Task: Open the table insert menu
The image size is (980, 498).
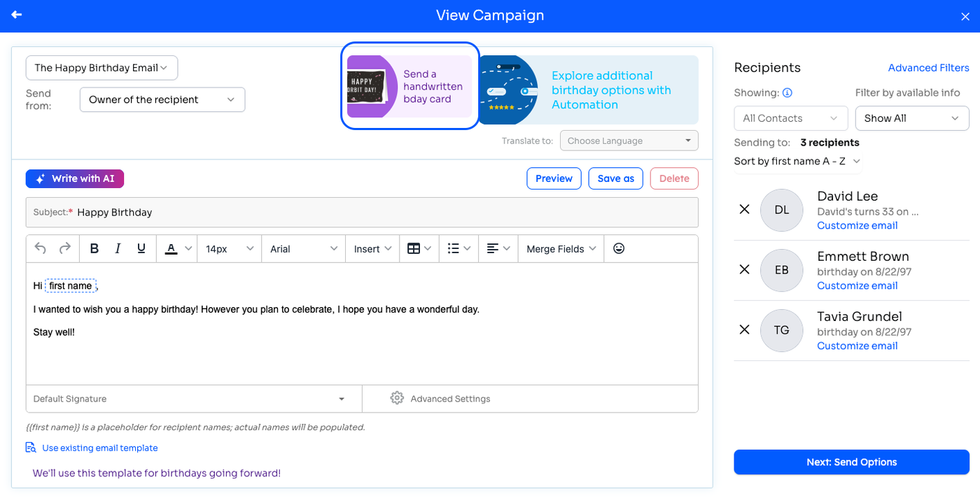Action: (x=419, y=248)
